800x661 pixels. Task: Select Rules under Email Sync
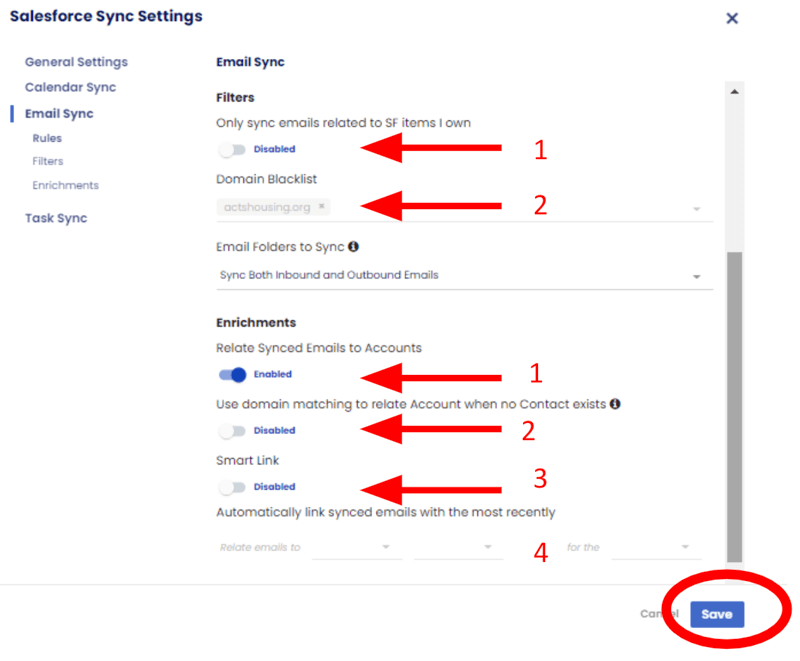[46, 138]
